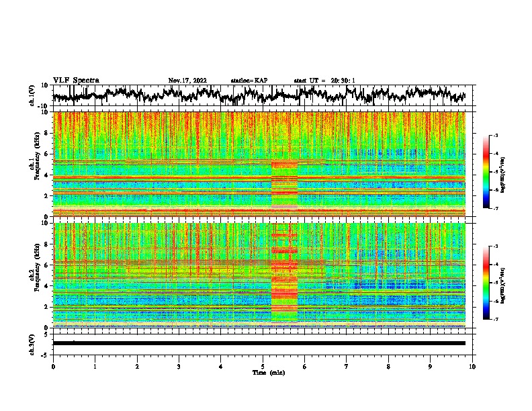
Task: Click the "2" kHz tick on ch.1 frequency axis
Action: [46, 196]
